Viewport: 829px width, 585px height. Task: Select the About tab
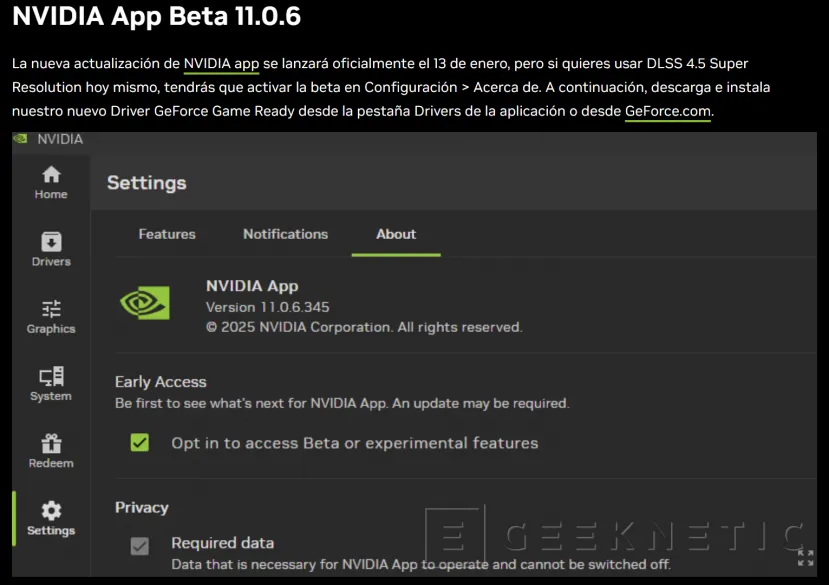click(395, 234)
